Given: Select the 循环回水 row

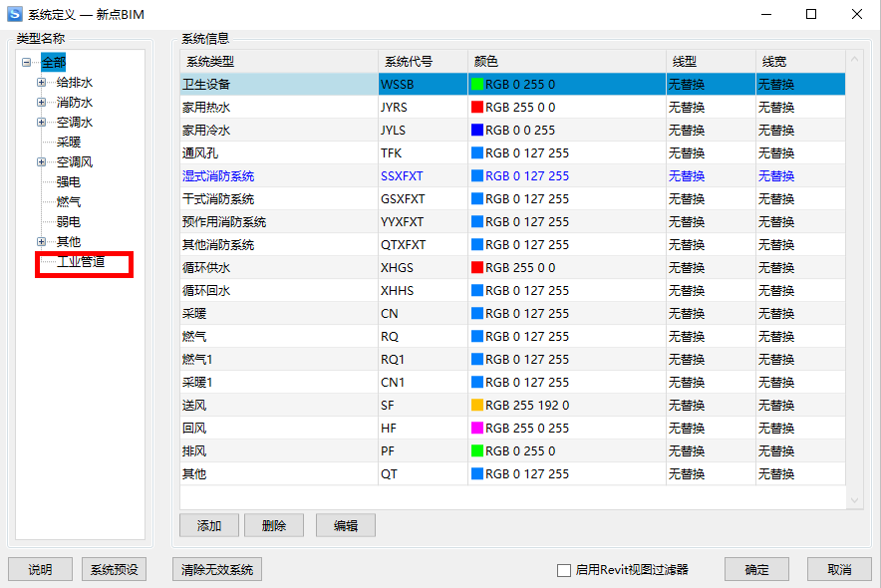Looking at the screenshot, I should click(x=512, y=290).
